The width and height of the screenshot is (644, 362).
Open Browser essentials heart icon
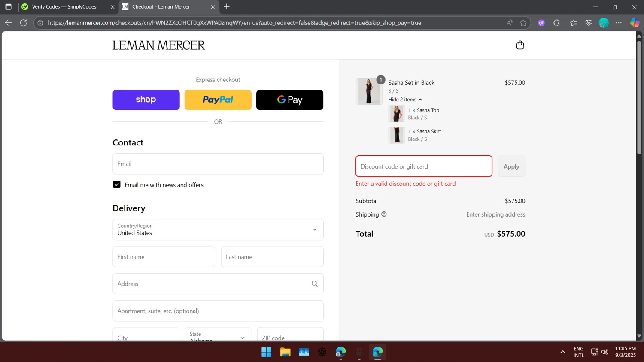(x=589, y=23)
